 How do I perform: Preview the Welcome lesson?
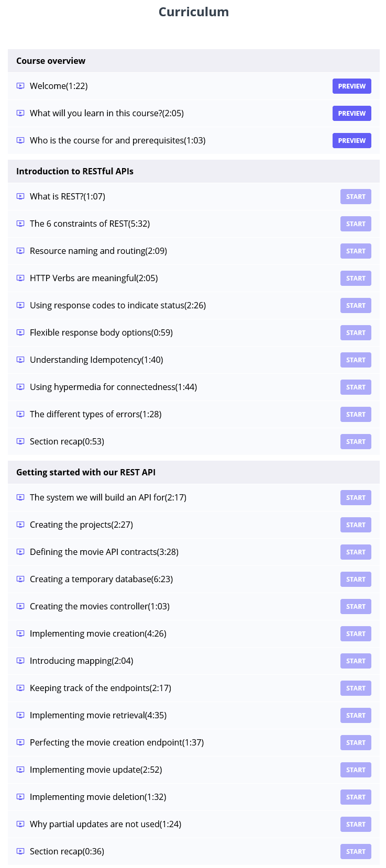(x=351, y=86)
